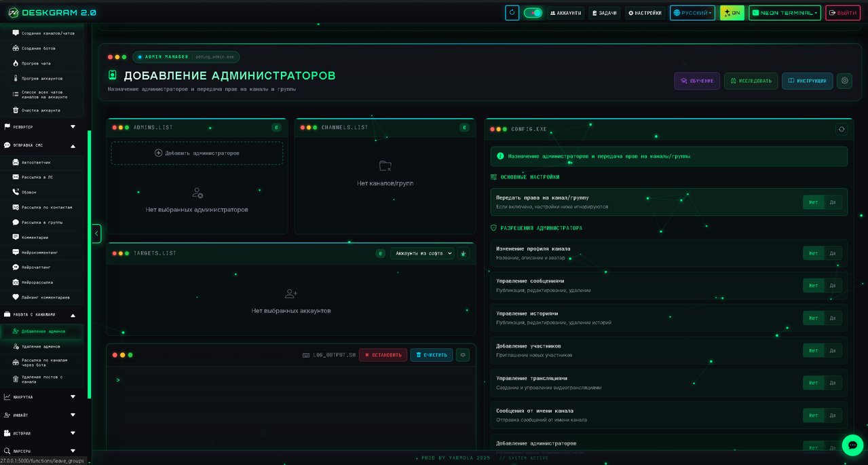Set Передать права на канал/группу to Да
Screen dimensions: 868x465
[832, 202]
